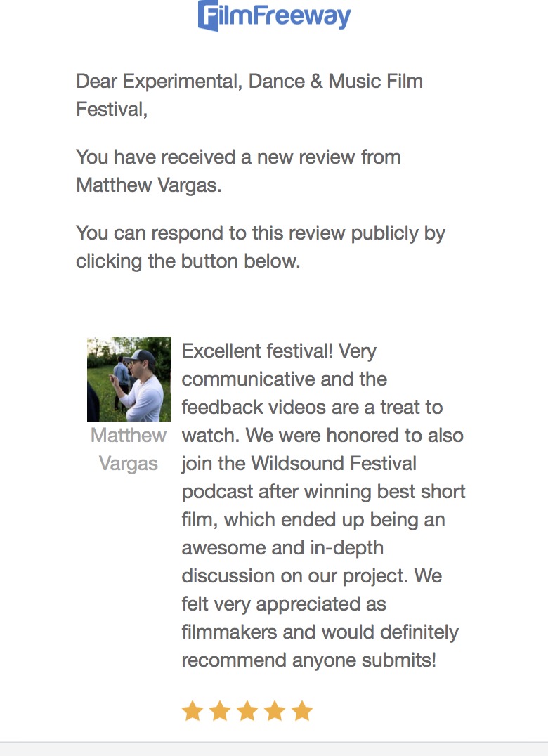This screenshot has height=756, width=548.
Task: Click the FilmFreeway folder logo icon
Action: [208, 15]
